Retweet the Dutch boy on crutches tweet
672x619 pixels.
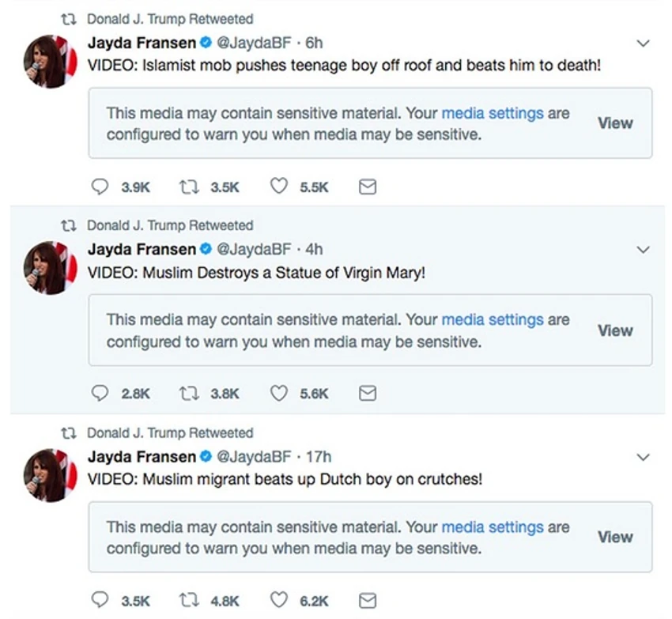click(191, 601)
